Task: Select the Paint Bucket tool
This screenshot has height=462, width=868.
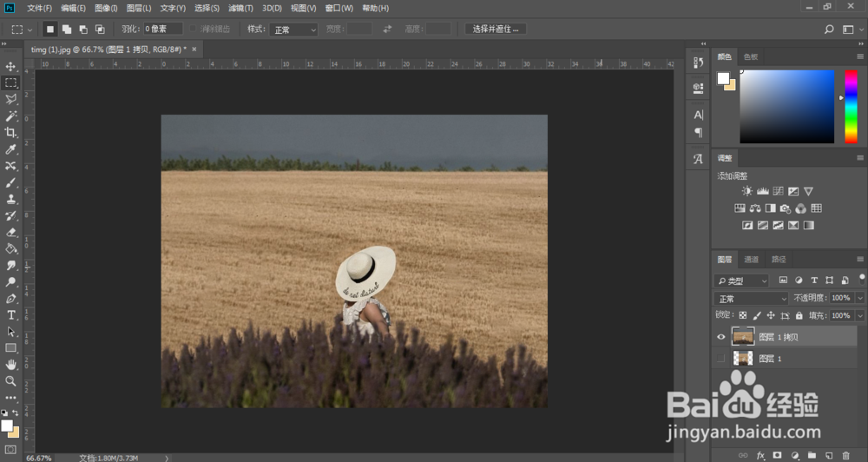Action: point(10,248)
